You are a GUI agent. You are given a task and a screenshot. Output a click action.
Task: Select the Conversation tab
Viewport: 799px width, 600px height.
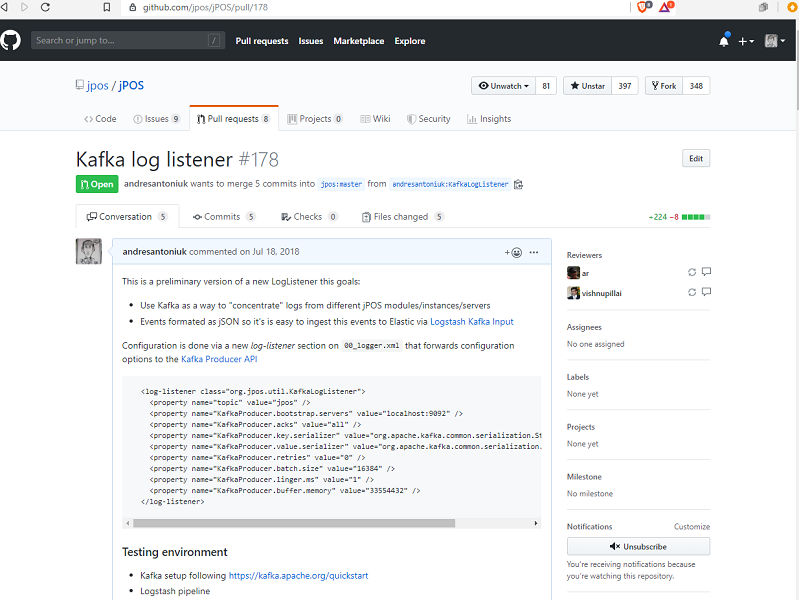[127, 217]
